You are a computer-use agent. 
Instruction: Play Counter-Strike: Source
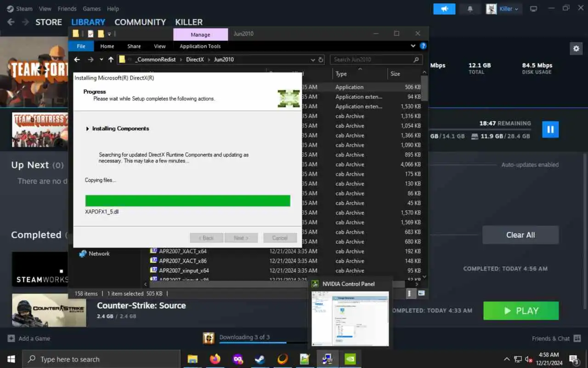521,311
